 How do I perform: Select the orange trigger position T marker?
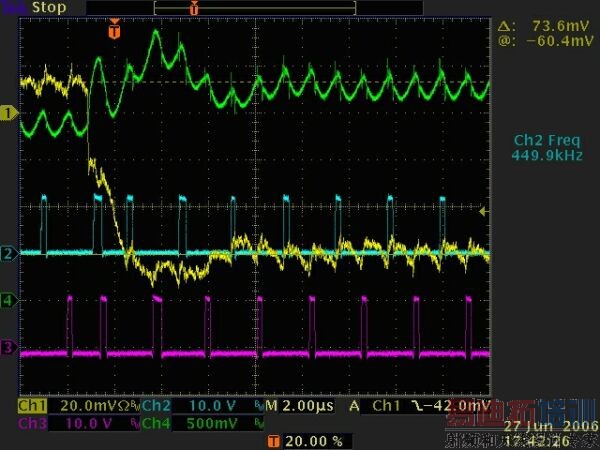tap(114, 29)
